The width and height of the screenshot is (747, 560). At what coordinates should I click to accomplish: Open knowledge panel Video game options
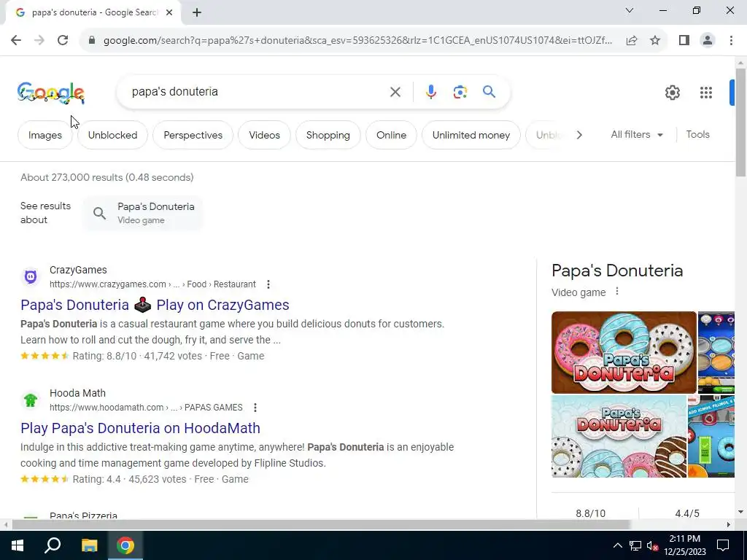click(617, 291)
